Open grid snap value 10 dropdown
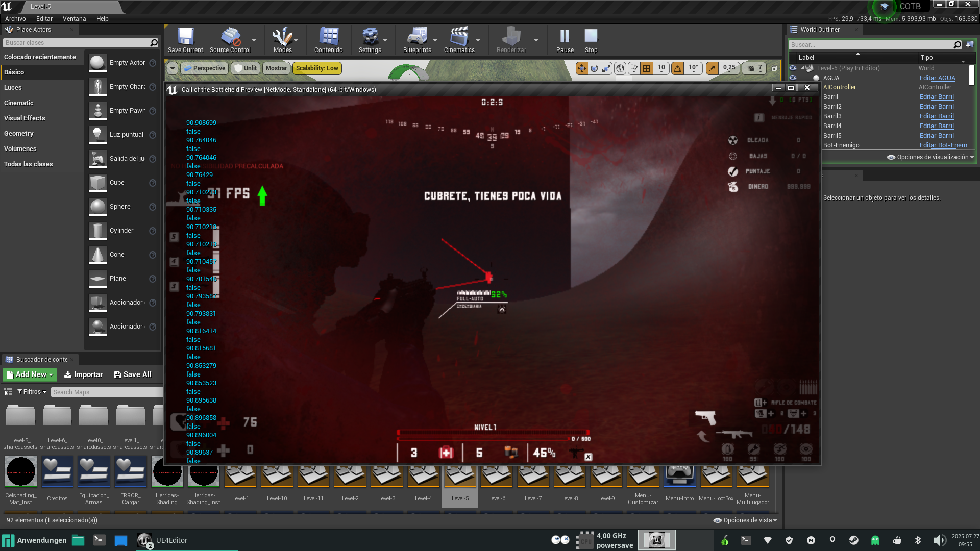 (x=661, y=68)
